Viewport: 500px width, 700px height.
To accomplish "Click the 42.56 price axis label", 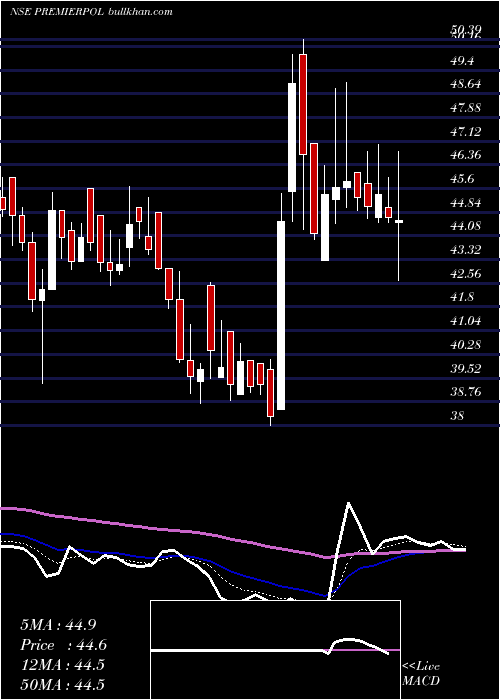I will click(466, 274).
